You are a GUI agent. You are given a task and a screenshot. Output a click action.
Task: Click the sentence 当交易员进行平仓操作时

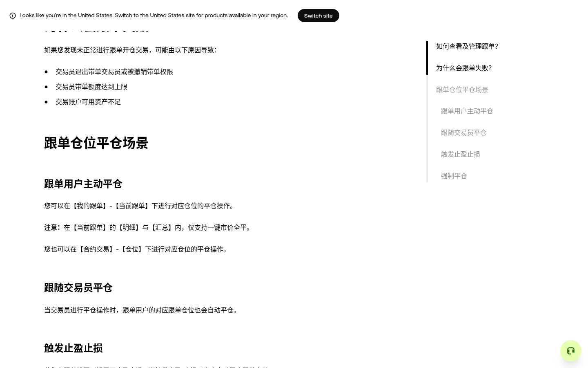click(142, 310)
